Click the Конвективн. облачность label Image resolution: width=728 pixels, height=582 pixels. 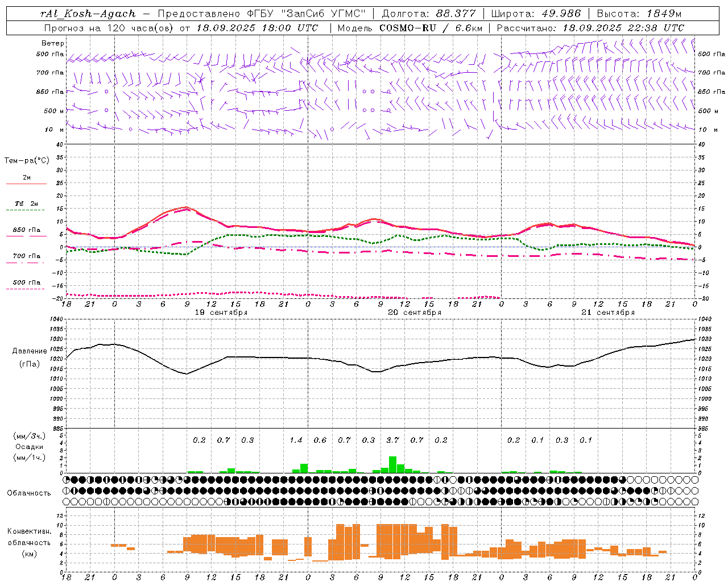(30, 537)
